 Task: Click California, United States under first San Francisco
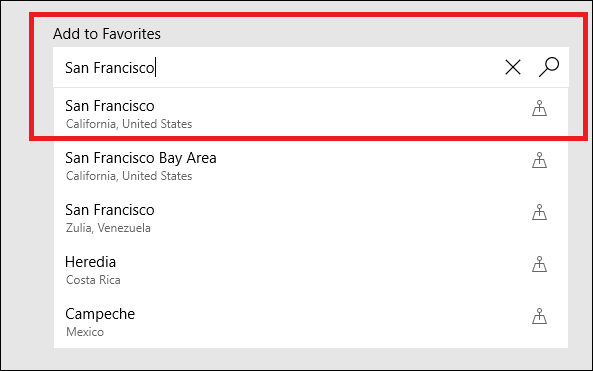point(129,124)
